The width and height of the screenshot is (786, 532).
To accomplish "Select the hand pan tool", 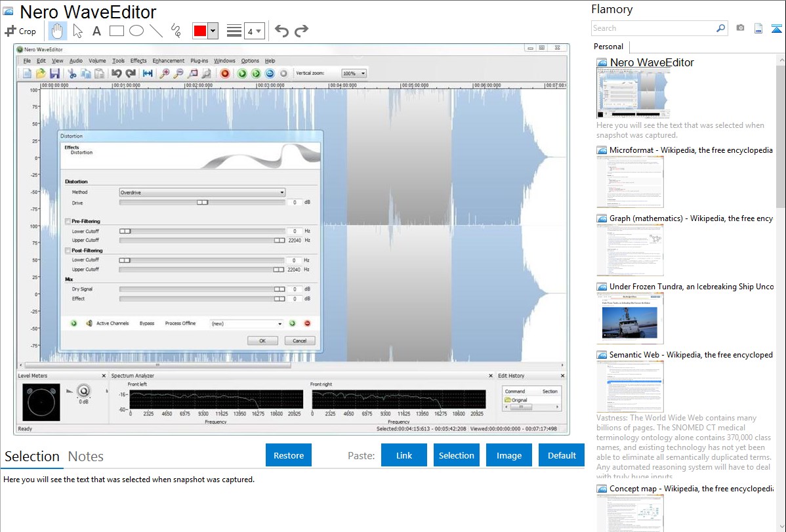I will (x=57, y=31).
